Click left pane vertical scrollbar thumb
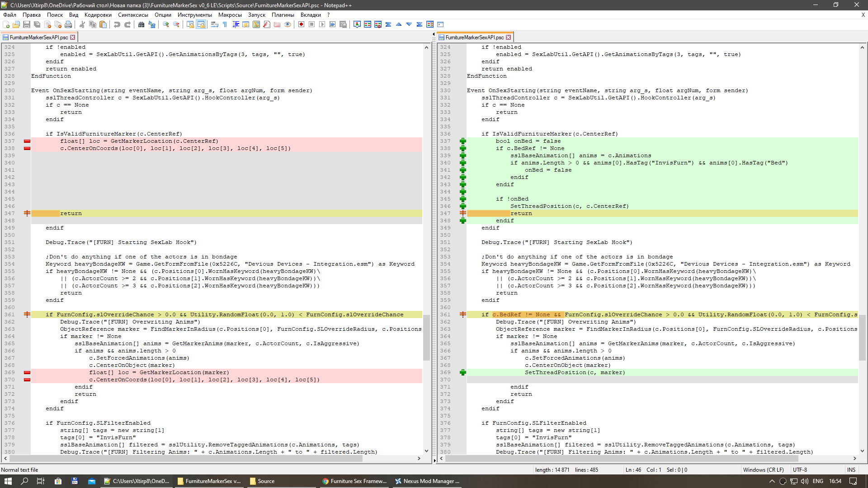Image resolution: width=868 pixels, height=488 pixels. coord(426,338)
